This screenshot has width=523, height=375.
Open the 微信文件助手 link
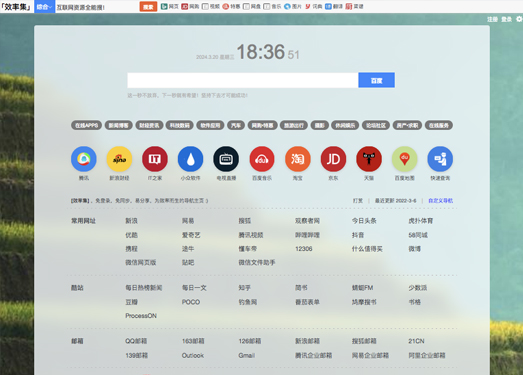[257, 262]
